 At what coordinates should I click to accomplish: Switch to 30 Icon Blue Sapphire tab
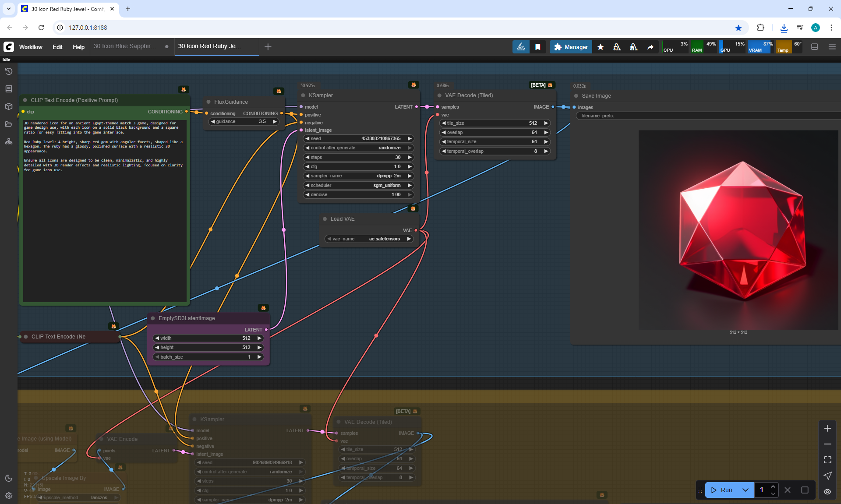point(125,46)
